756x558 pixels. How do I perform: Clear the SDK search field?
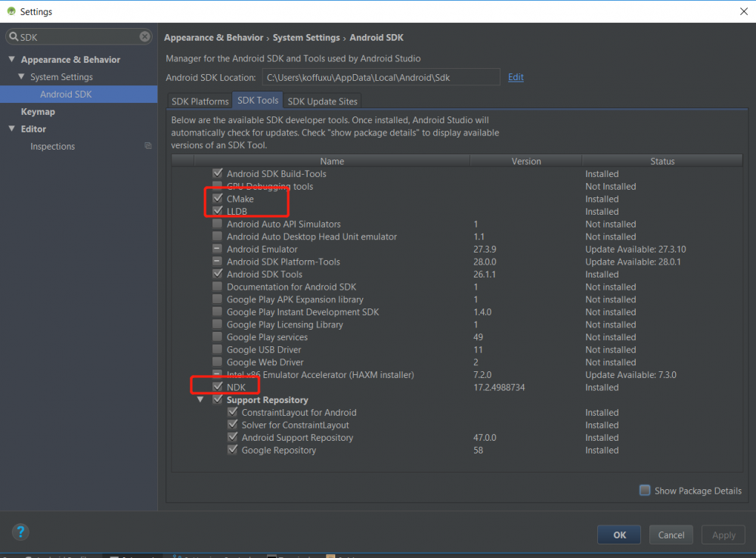click(x=144, y=36)
